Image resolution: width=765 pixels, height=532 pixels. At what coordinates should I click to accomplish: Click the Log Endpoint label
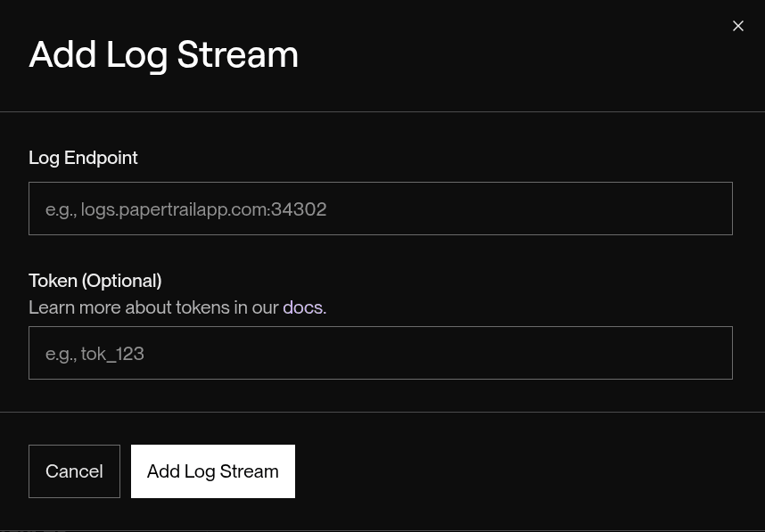(83, 158)
